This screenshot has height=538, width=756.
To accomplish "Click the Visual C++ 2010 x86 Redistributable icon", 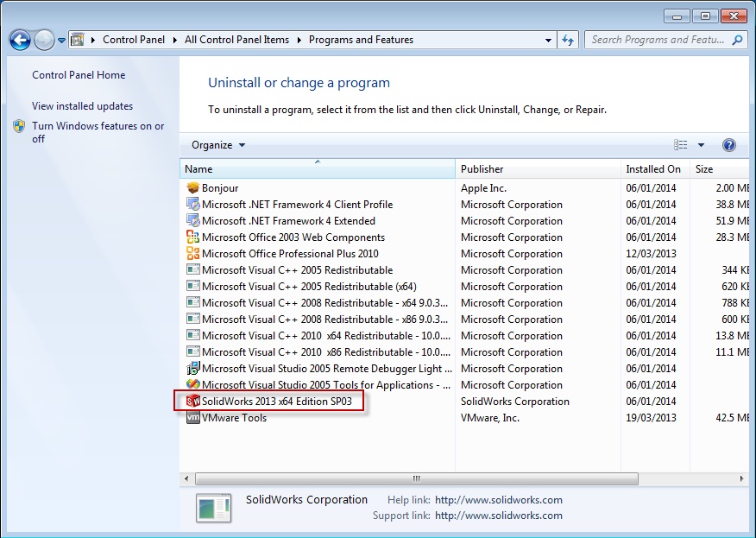I will click(192, 351).
